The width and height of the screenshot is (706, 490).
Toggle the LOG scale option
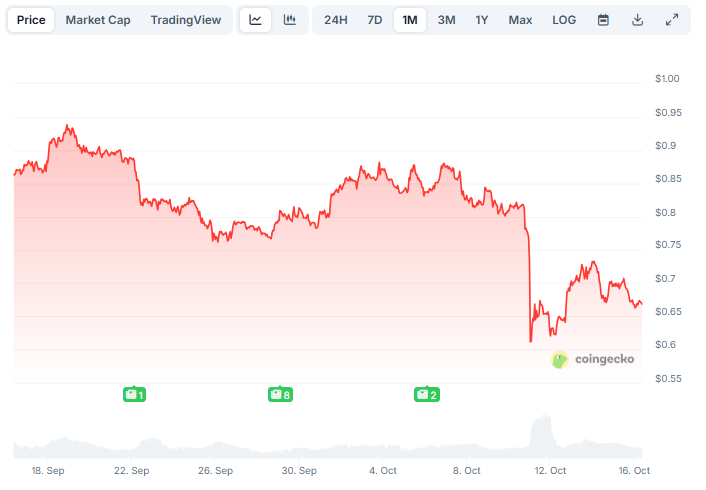[564, 20]
